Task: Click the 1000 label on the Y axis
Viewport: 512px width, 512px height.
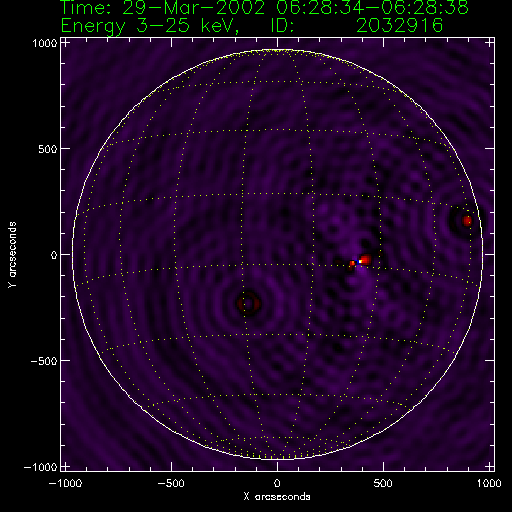Action: (x=45, y=43)
